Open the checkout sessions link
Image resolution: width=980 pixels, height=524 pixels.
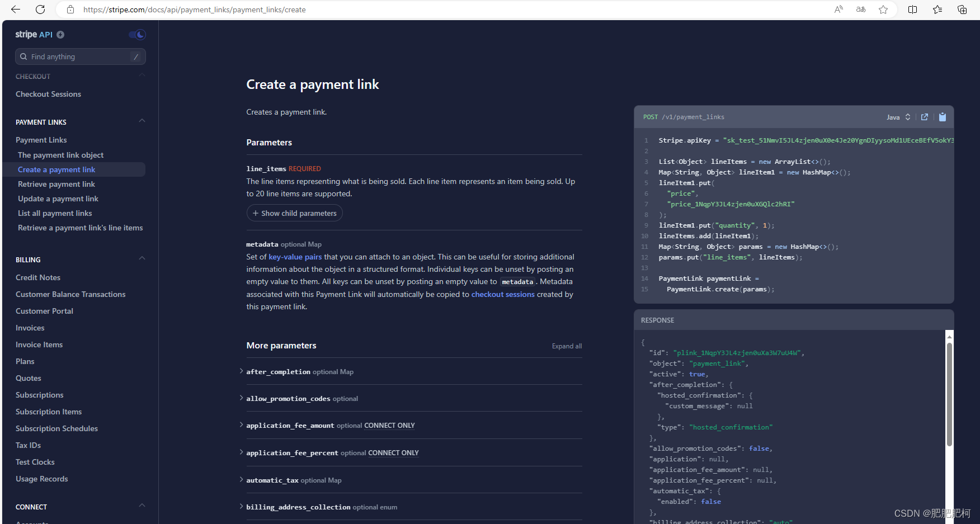click(502, 294)
